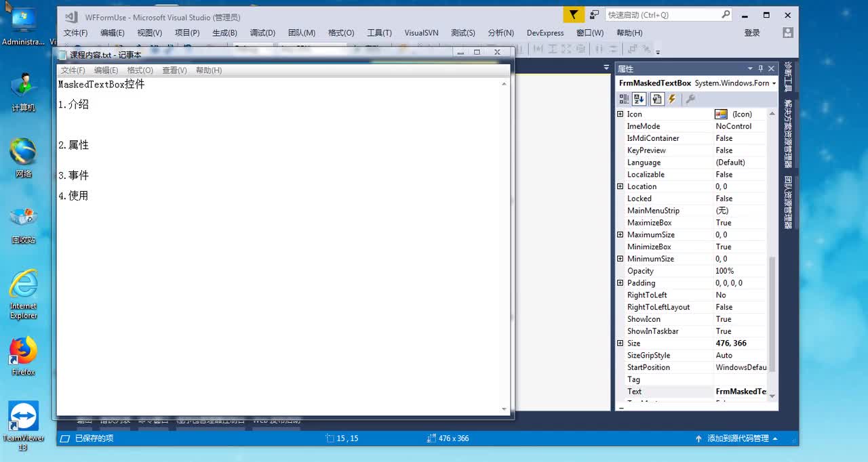
Task: Click the magnifier icon in Quick Launch
Action: pyautogui.click(x=726, y=14)
